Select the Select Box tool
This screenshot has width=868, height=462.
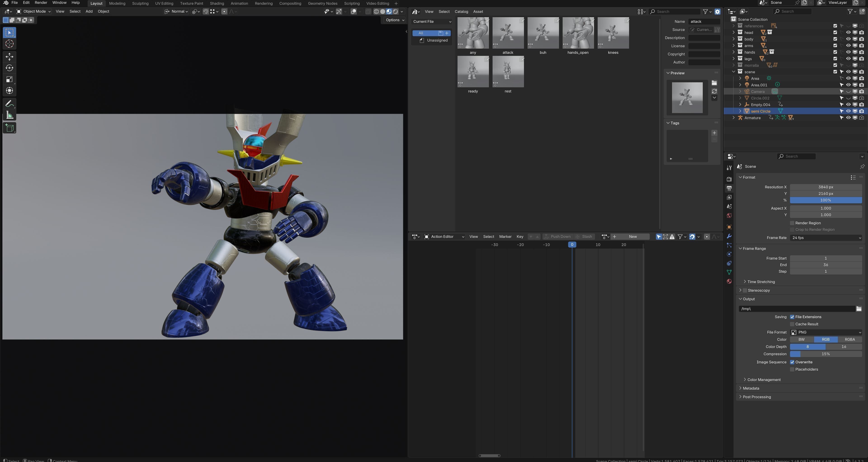(9, 33)
